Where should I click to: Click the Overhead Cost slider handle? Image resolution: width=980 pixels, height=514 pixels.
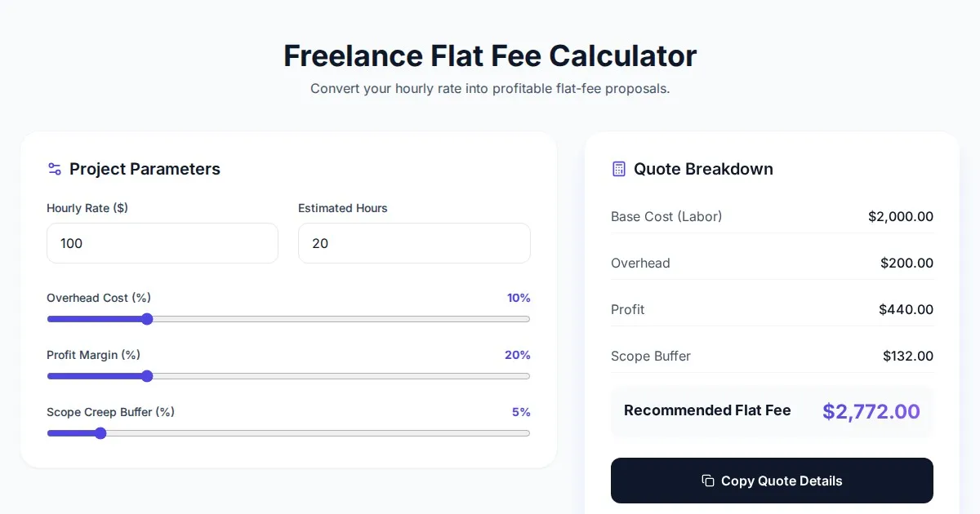coord(147,319)
